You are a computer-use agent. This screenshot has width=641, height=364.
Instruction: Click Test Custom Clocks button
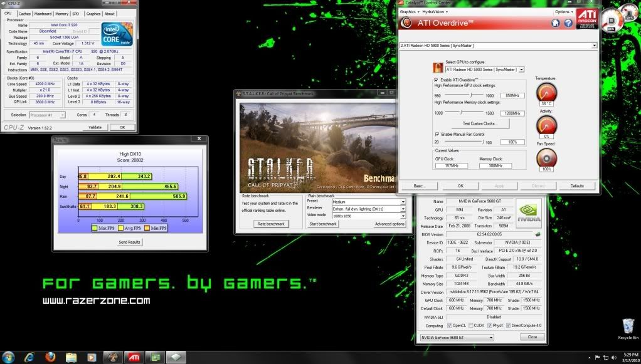[x=480, y=123]
